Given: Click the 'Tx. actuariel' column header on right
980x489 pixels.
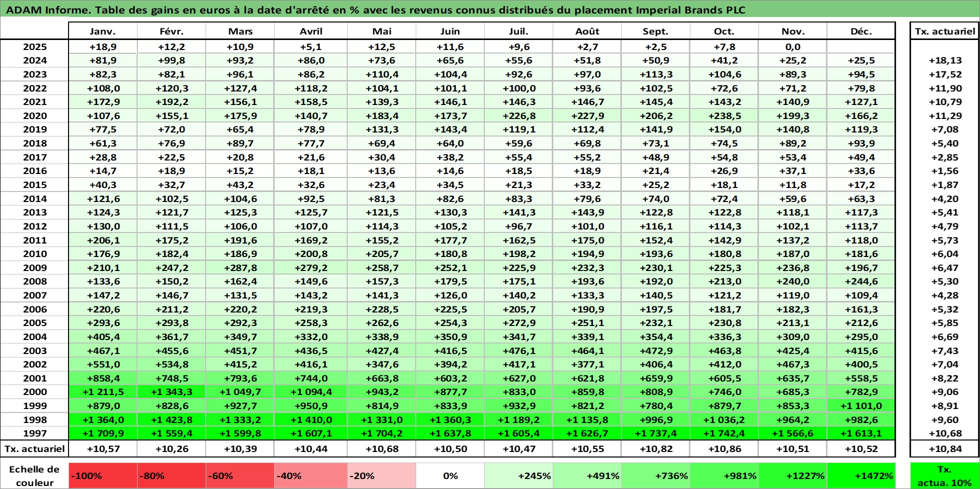Looking at the screenshot, I should pos(945,31).
